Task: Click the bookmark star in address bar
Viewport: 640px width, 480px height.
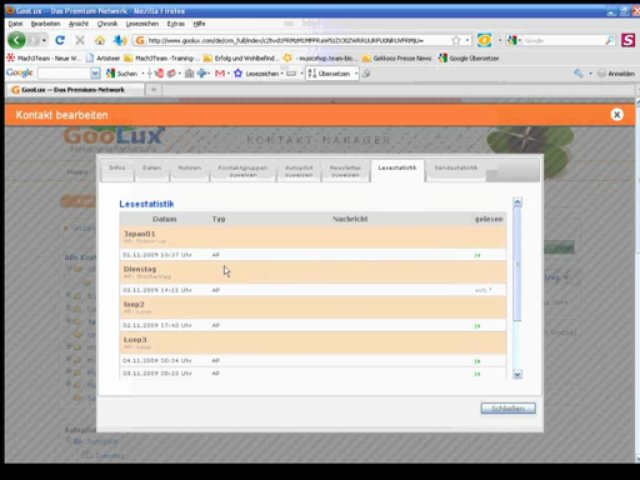Action: [456, 41]
